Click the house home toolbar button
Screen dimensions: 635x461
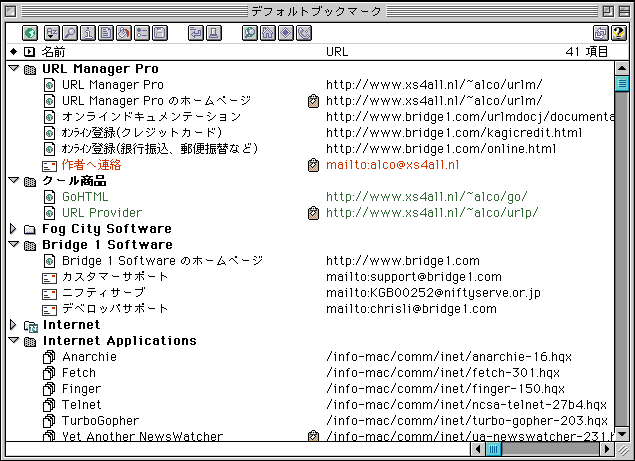pyautogui.click(x=268, y=33)
